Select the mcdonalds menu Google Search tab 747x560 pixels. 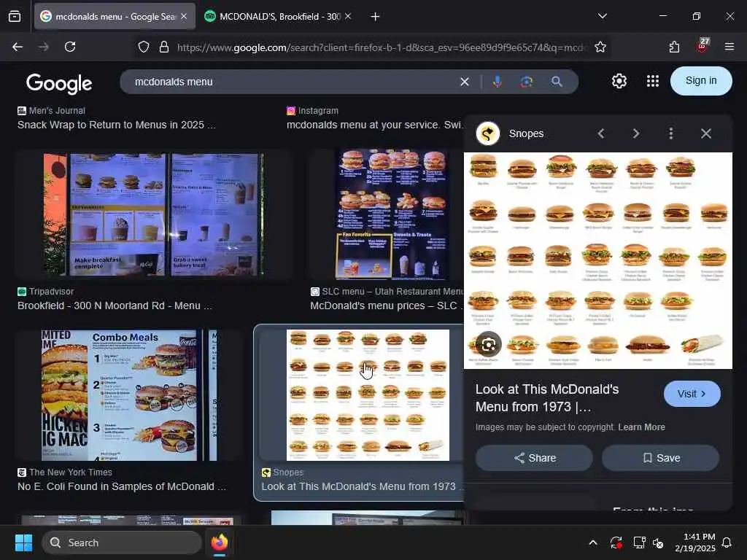coord(115,17)
